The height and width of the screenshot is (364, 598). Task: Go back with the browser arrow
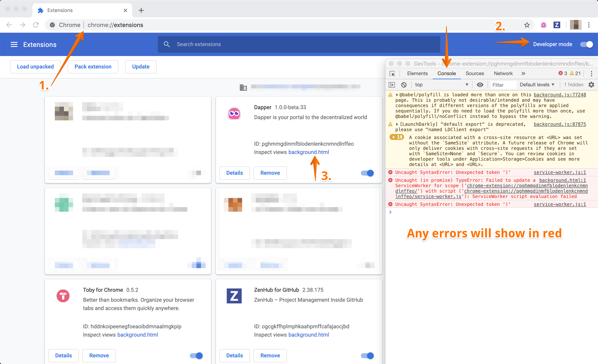coord(9,25)
